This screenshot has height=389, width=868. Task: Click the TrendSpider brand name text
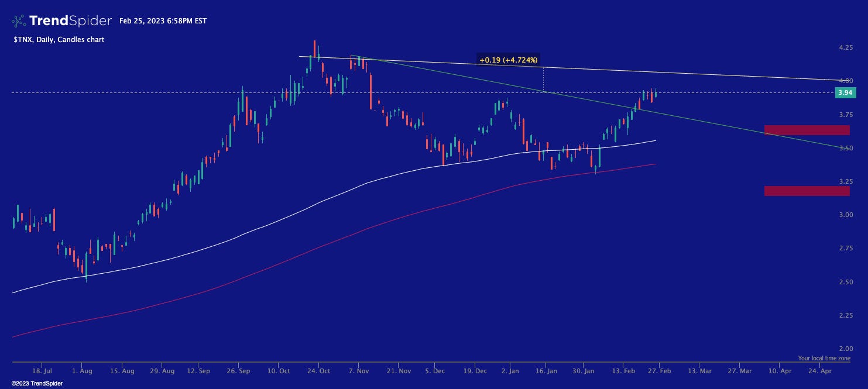click(x=70, y=21)
